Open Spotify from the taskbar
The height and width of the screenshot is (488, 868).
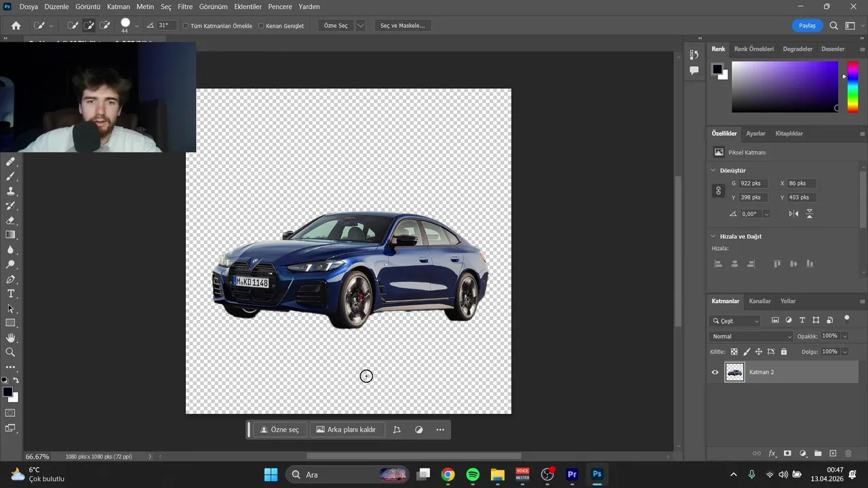[x=473, y=474]
